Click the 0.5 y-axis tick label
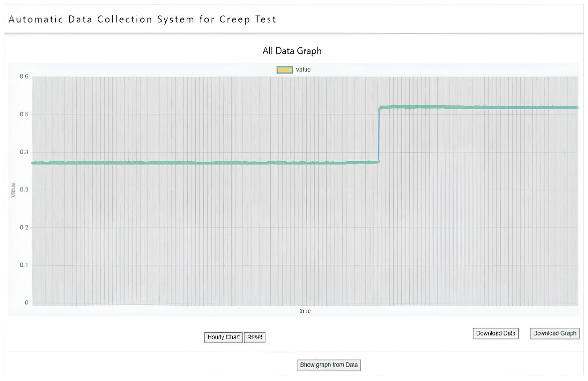Image resolution: width=588 pixels, height=381 pixels. point(24,114)
